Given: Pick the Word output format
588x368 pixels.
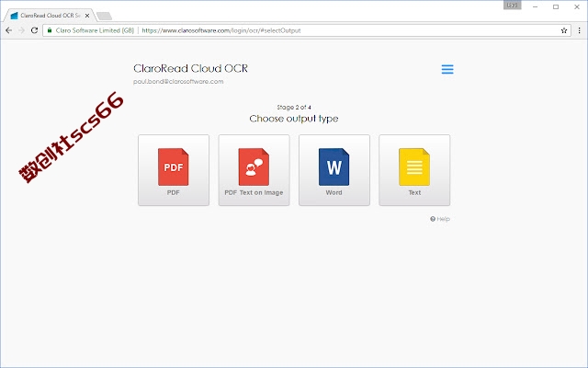Looking at the screenshot, I should pyautogui.click(x=334, y=170).
